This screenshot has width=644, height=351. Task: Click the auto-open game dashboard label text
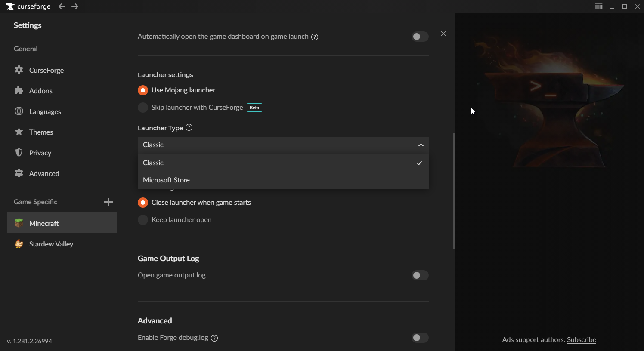coord(223,37)
